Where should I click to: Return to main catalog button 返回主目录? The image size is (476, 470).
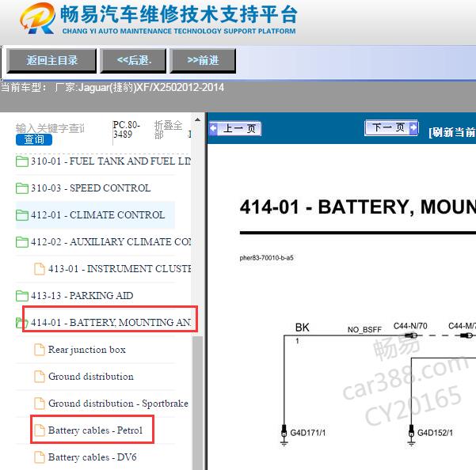tap(51, 61)
